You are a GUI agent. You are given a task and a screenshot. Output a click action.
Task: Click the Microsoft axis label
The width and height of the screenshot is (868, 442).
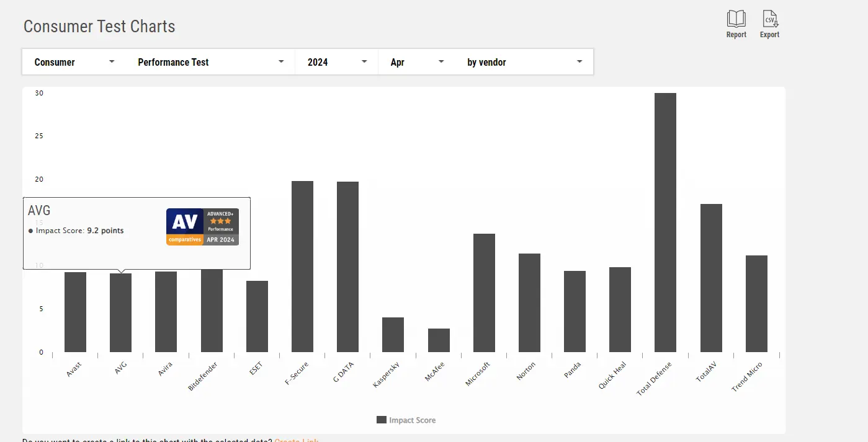coord(478,374)
